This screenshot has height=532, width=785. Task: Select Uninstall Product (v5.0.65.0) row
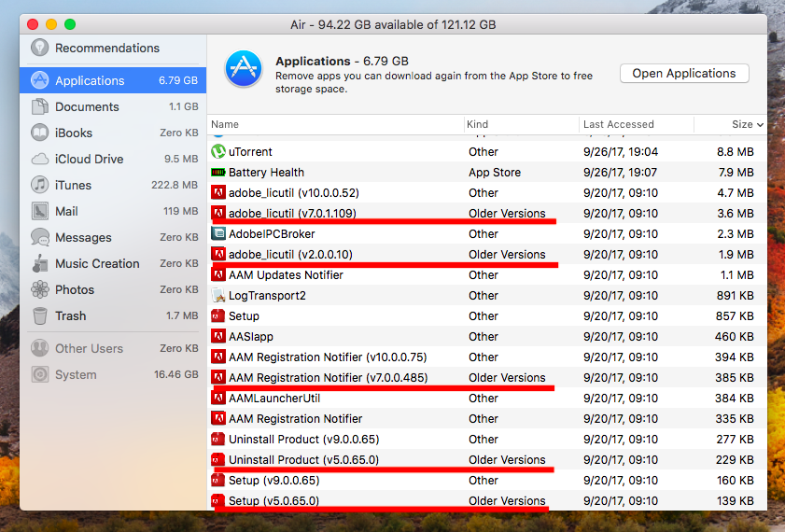[x=486, y=459]
